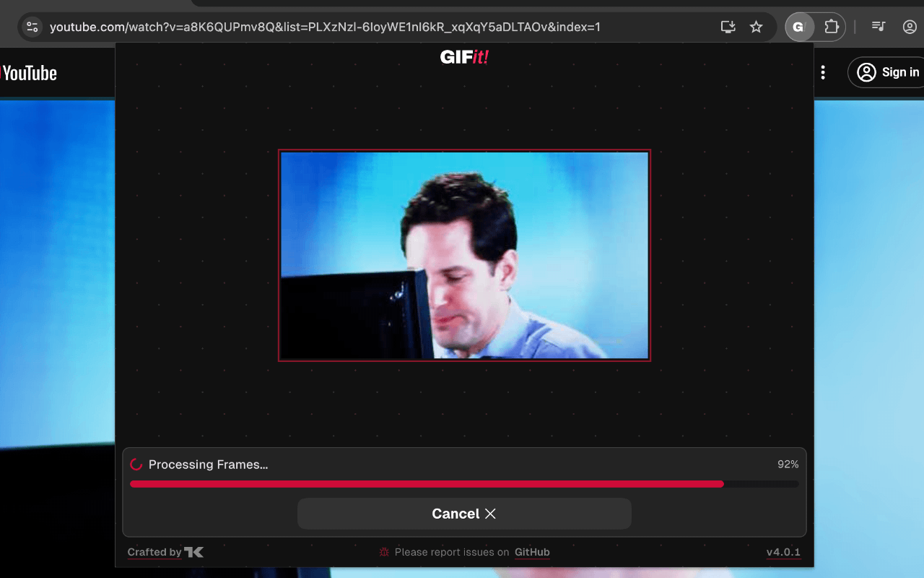Viewport: 924px width, 578px height.
Task: Click the bug report icon
Action: click(384, 553)
